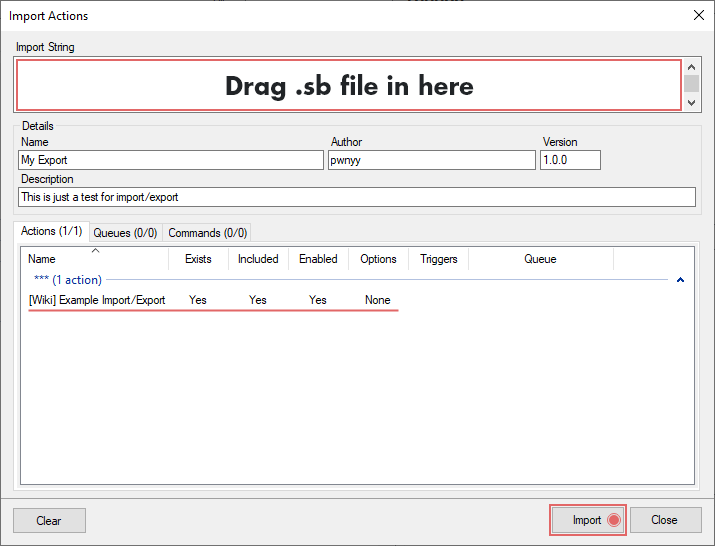Select the "[Wiki] Example Import/Export" action row
Image resolution: width=715 pixels, height=546 pixels.
pyautogui.click(x=97, y=300)
